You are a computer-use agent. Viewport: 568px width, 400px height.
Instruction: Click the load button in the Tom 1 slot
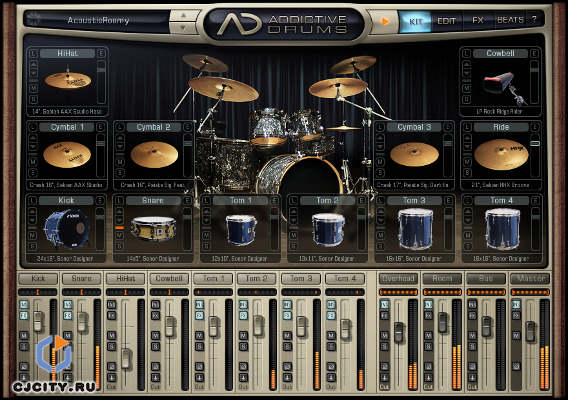pos(206,201)
